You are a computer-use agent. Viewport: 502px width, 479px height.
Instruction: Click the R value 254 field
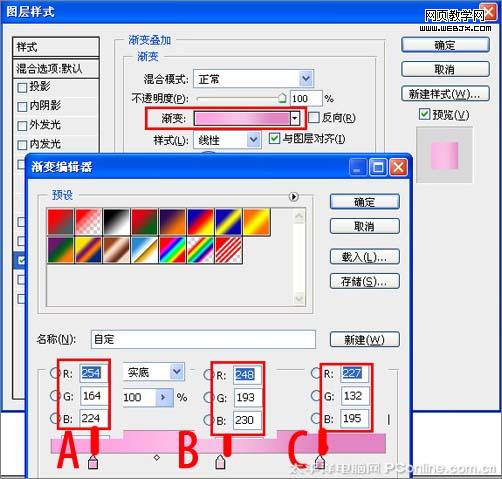93,373
